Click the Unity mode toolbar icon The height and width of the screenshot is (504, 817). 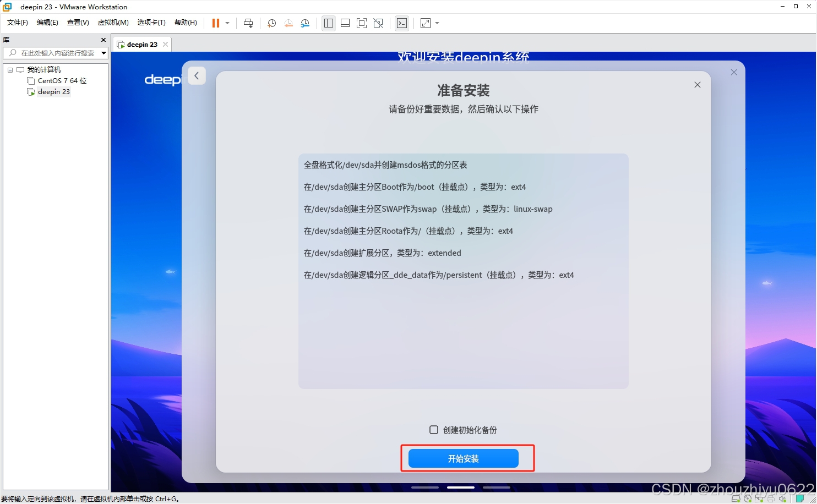tap(378, 23)
